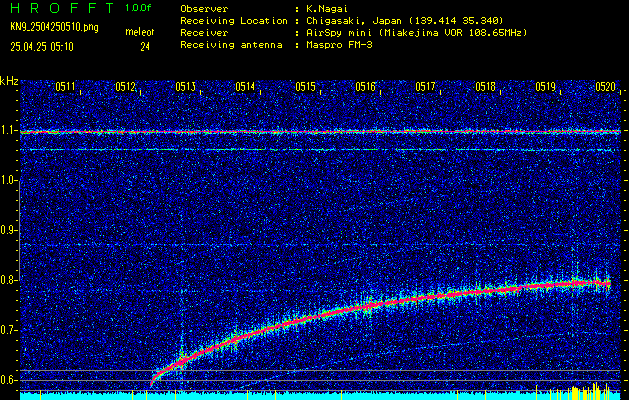The height and width of the screenshot is (400, 629).
Task: Click the kHz unit label
Action: click(x=9, y=81)
